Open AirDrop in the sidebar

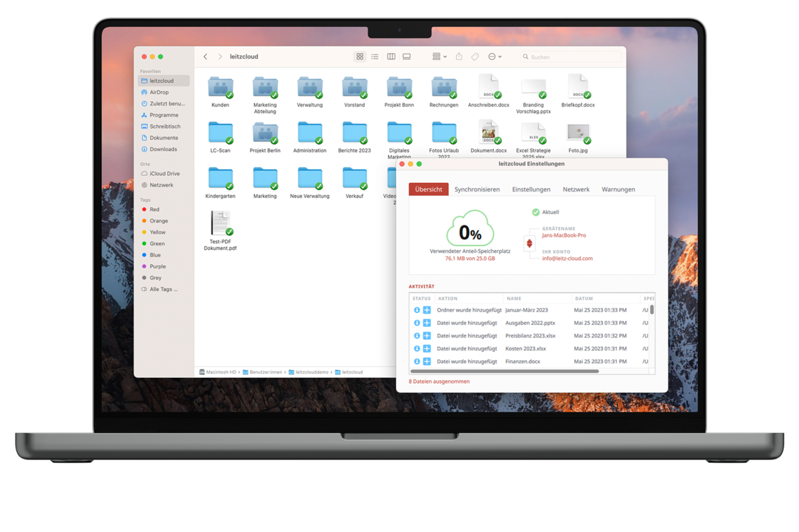159,93
